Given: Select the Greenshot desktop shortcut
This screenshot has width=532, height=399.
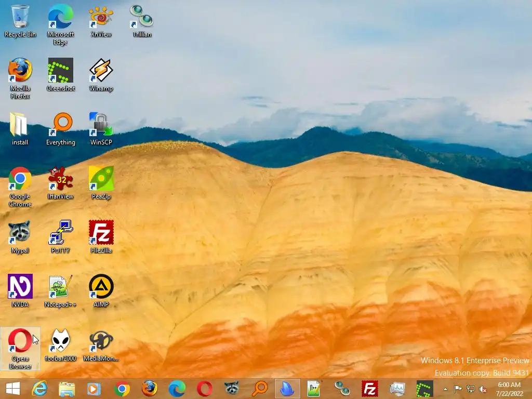Looking at the screenshot, I should click(60, 75).
